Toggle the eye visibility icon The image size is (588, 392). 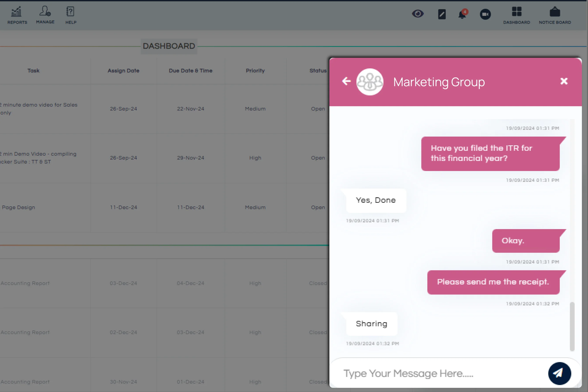click(x=418, y=14)
